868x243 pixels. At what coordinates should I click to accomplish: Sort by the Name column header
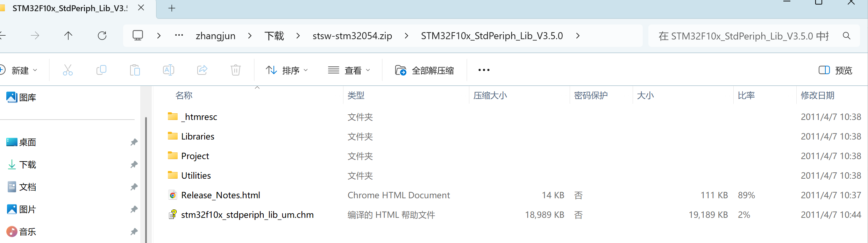coord(184,95)
